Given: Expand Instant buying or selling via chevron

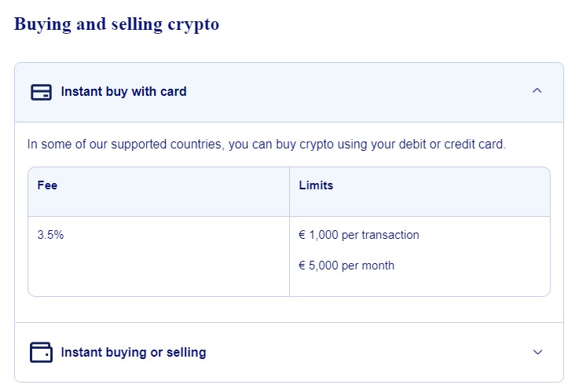Looking at the screenshot, I should point(537,352).
